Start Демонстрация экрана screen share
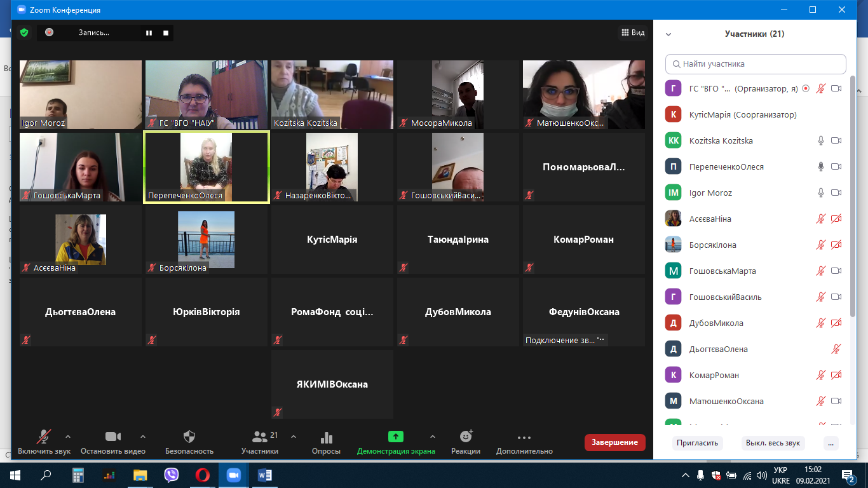 pos(396,437)
